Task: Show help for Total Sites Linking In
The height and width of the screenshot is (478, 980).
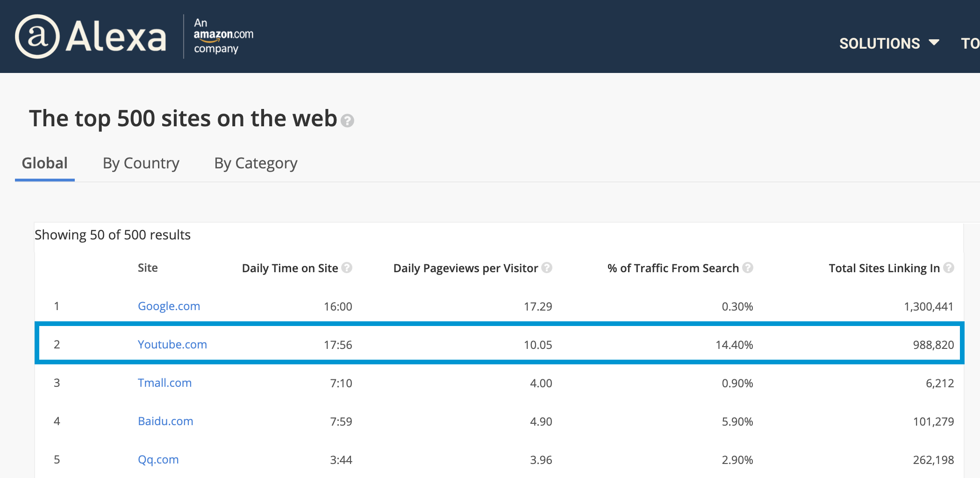Action: point(949,268)
